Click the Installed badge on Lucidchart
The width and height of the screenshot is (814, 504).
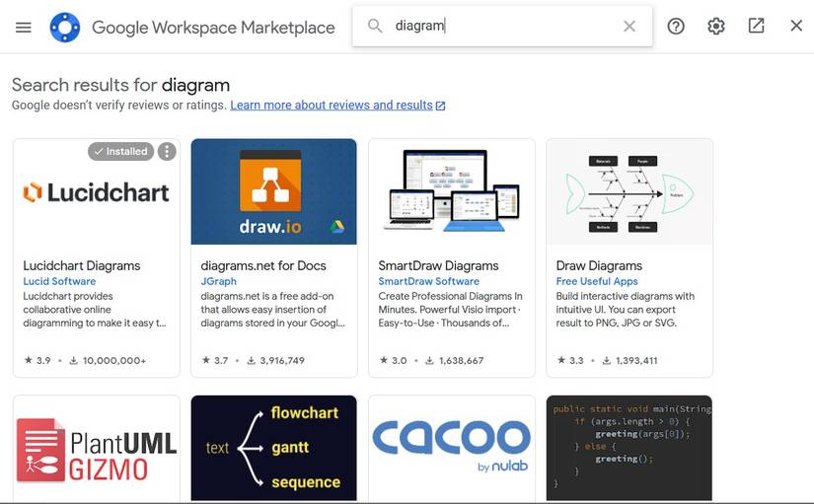[x=121, y=152]
